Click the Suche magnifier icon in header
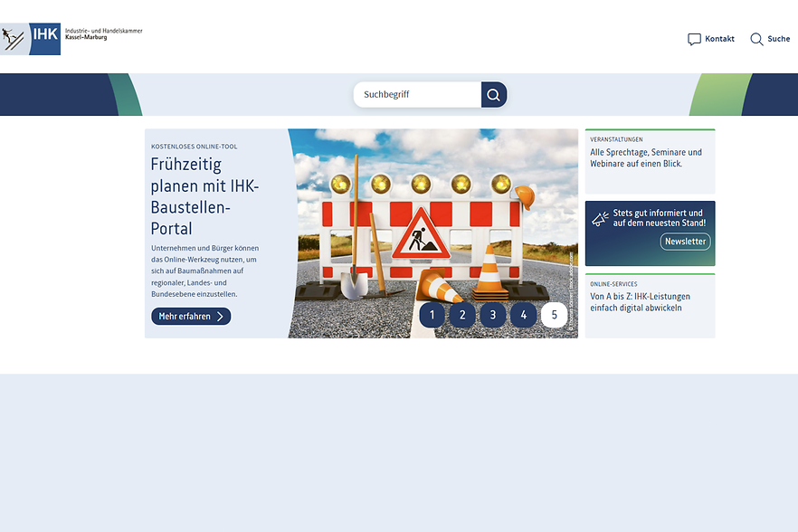This screenshot has width=798, height=532. pyautogui.click(x=756, y=39)
